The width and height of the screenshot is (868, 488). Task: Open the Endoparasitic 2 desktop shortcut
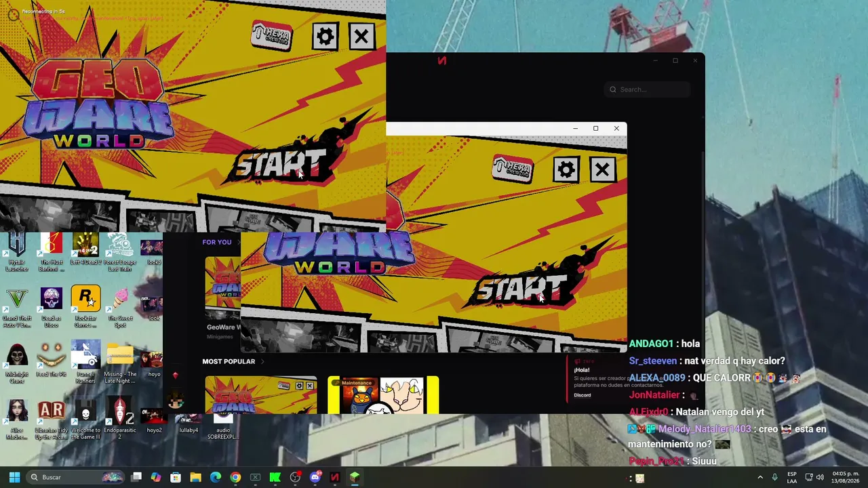(120, 419)
